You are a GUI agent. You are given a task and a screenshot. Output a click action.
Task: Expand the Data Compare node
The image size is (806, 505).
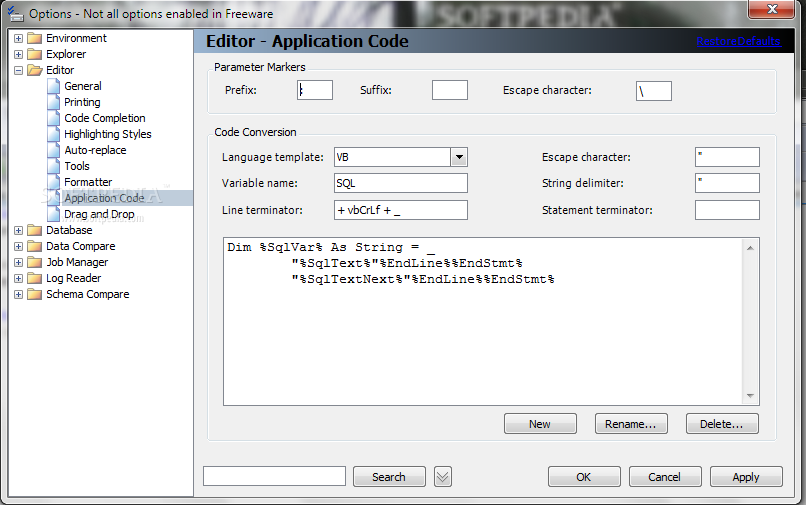click(x=19, y=246)
